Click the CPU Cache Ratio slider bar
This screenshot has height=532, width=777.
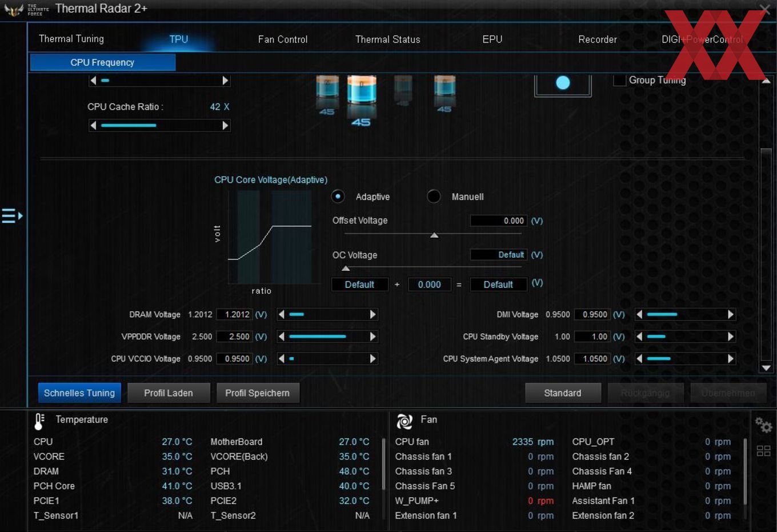[159, 125]
